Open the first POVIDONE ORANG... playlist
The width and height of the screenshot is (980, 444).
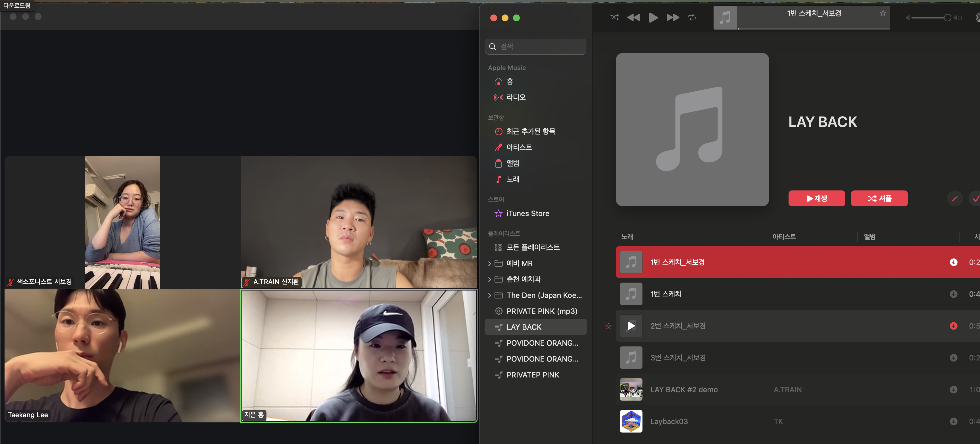(535, 343)
